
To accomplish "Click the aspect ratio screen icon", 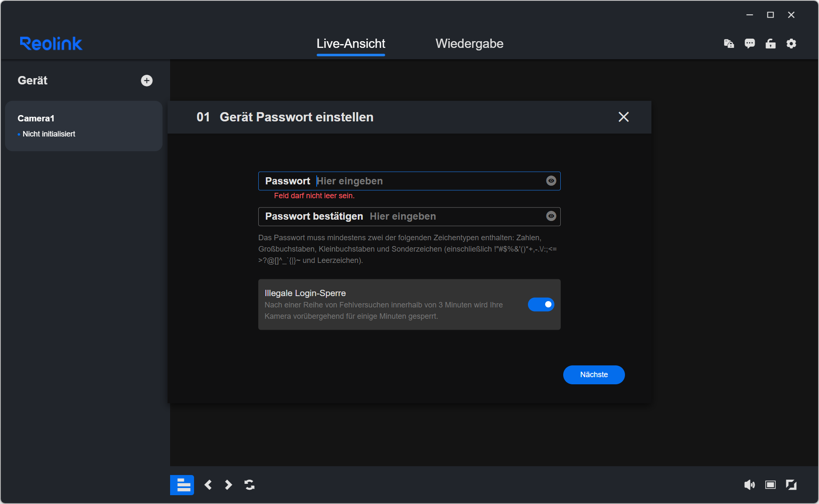I will (770, 485).
